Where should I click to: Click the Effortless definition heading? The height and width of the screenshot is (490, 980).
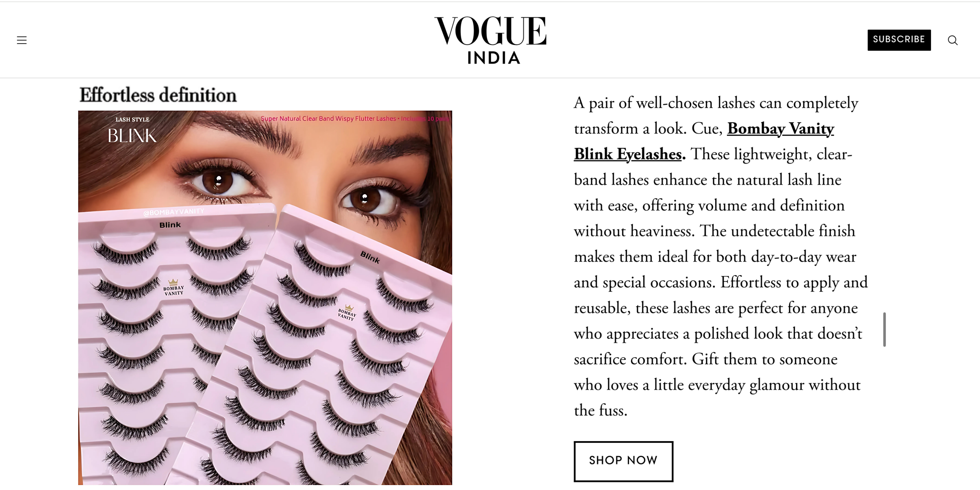[x=158, y=95]
